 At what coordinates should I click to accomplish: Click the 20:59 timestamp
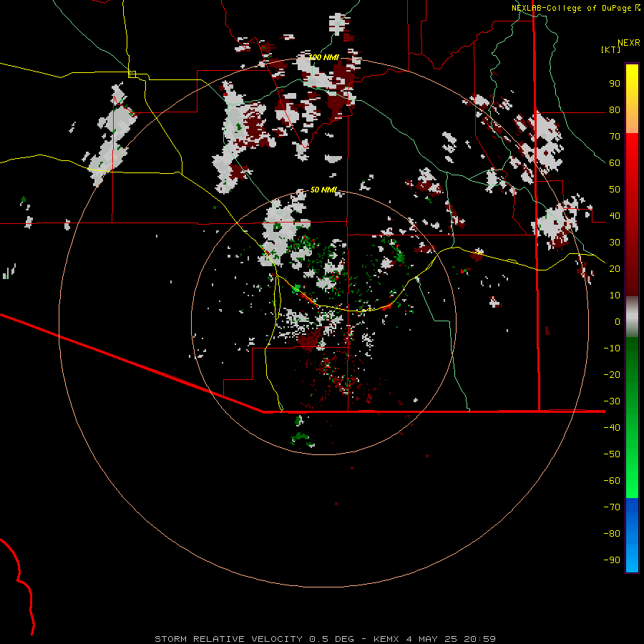479,639
